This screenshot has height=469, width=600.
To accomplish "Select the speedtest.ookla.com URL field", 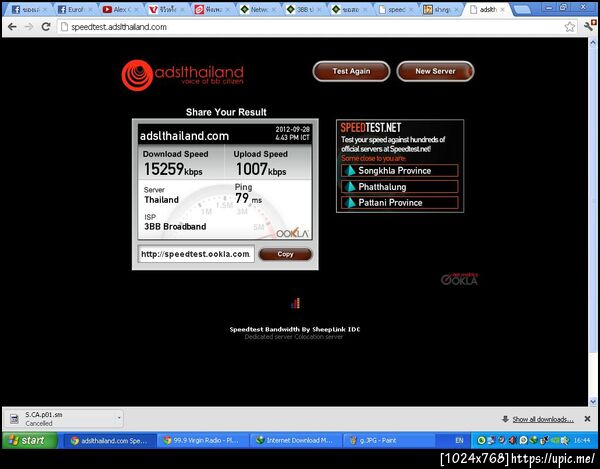I will point(196,254).
